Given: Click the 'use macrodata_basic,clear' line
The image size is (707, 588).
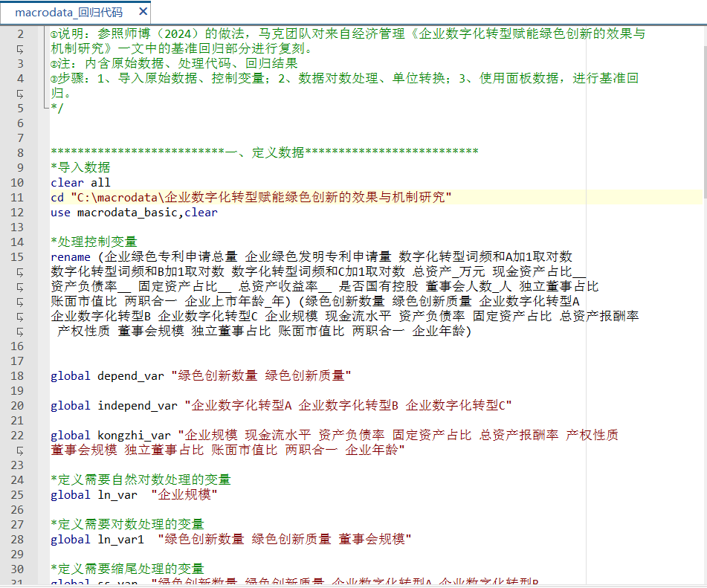Looking at the screenshot, I should coord(134,212).
